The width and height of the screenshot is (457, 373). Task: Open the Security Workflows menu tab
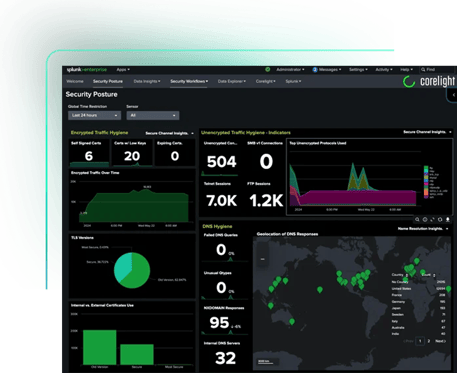coord(189,81)
